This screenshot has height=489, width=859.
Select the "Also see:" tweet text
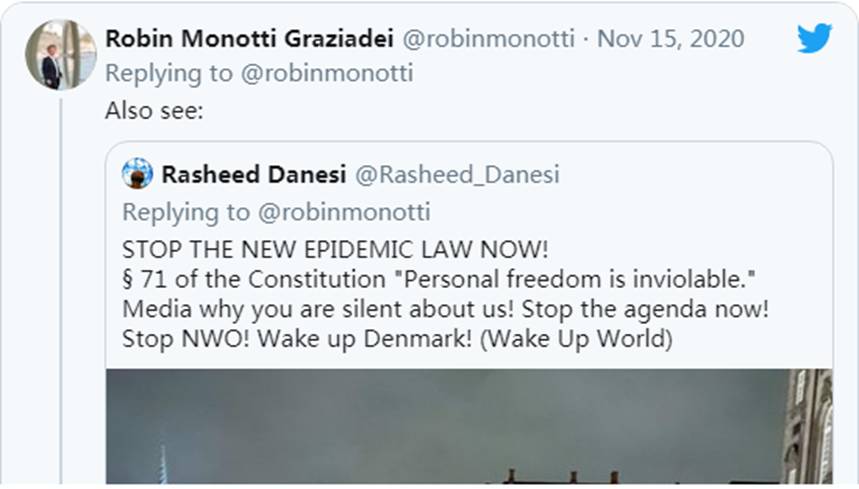pos(154,110)
